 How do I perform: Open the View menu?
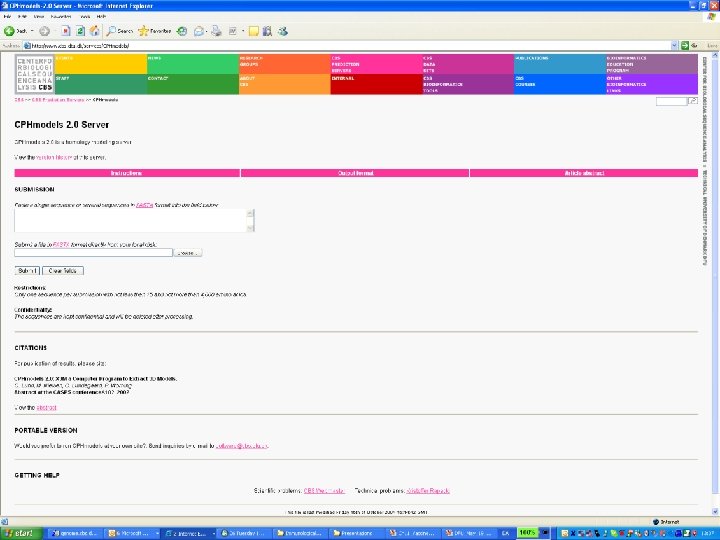point(39,17)
